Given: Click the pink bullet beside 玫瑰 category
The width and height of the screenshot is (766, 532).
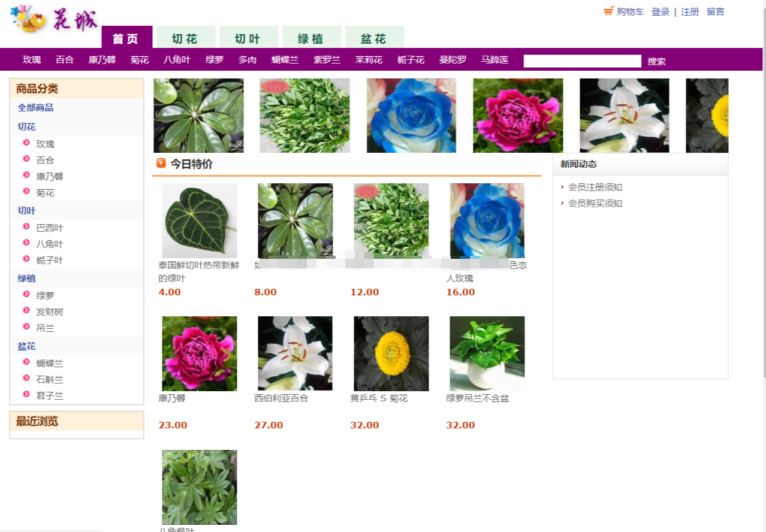Looking at the screenshot, I should click(26, 143).
